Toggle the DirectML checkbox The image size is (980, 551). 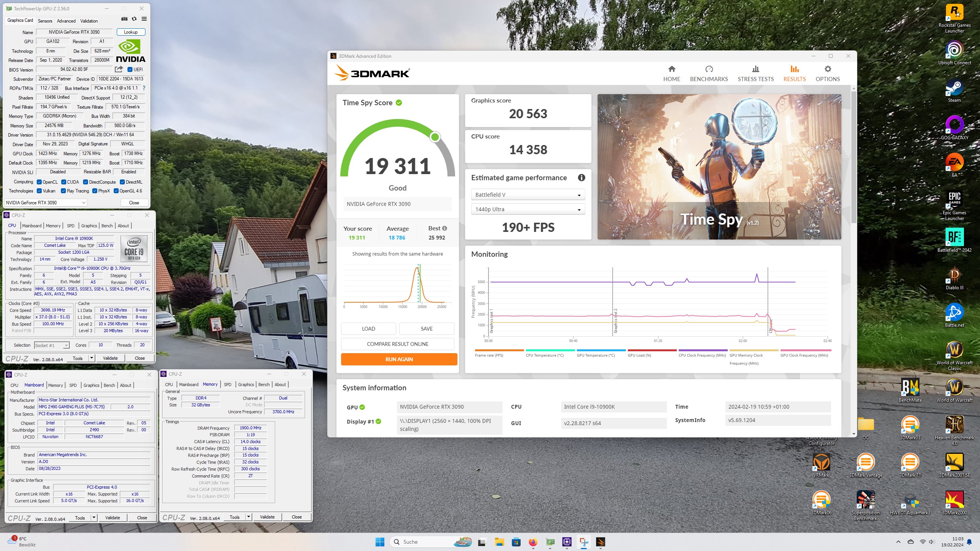tap(122, 182)
